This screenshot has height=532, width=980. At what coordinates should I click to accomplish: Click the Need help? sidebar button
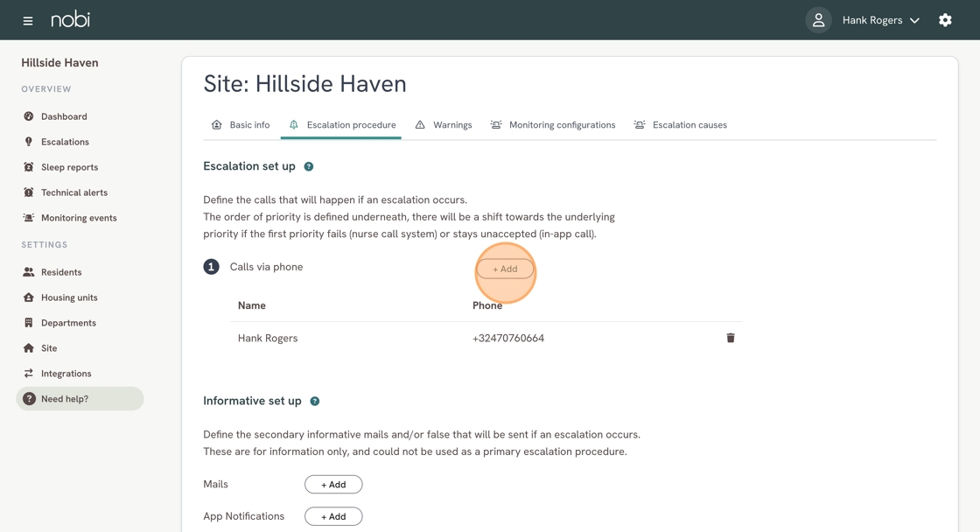coord(80,399)
